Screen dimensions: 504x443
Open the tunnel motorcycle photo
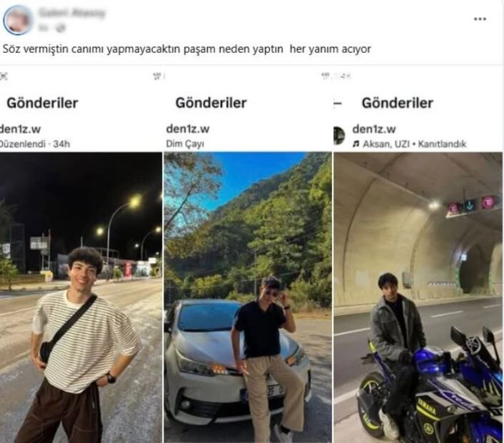coord(418,297)
